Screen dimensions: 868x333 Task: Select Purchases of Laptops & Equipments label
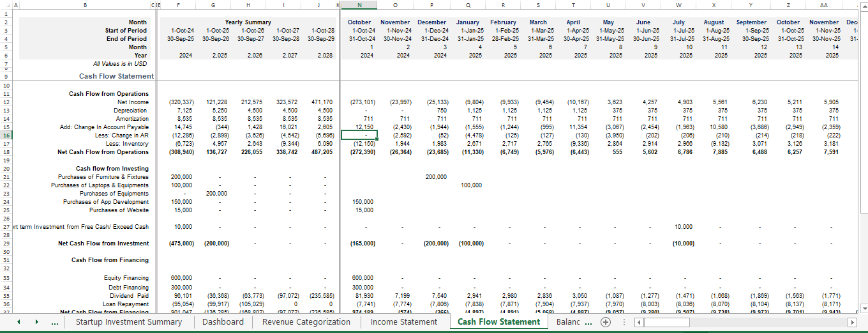click(100, 185)
